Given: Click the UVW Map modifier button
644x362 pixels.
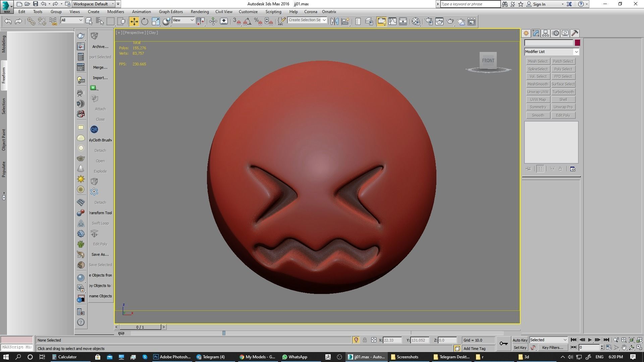Looking at the screenshot, I should coord(538,100).
